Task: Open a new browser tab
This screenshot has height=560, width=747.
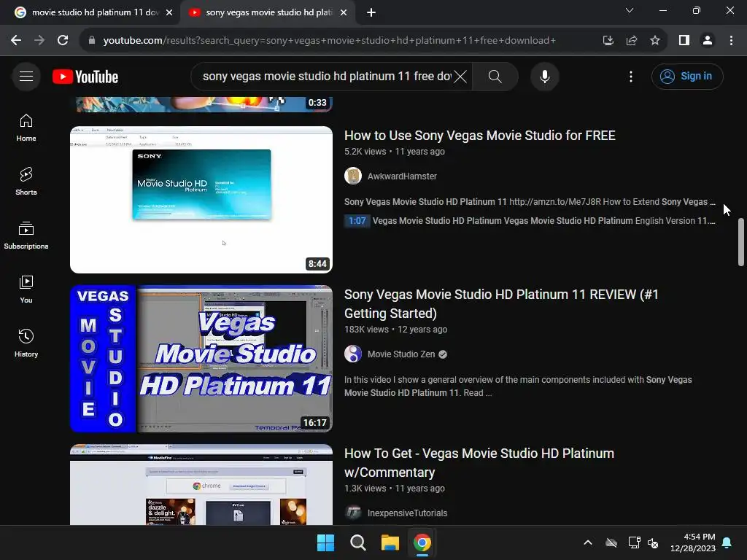Action: pos(371,12)
